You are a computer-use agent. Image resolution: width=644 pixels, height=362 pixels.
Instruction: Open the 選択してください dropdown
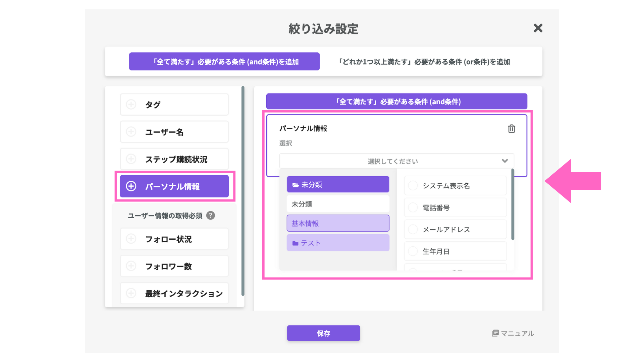[396, 161]
